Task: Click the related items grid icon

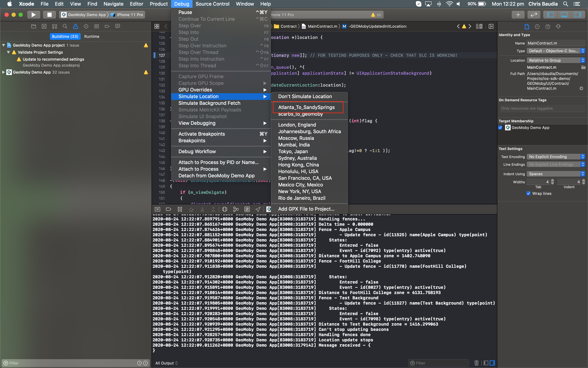Action: (157, 26)
